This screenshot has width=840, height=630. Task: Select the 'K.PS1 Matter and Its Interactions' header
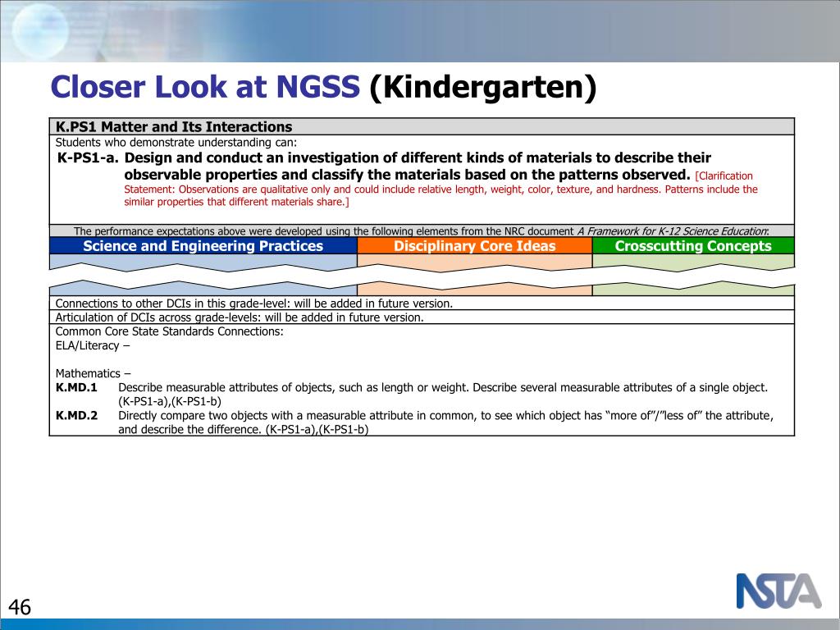[x=422, y=126]
